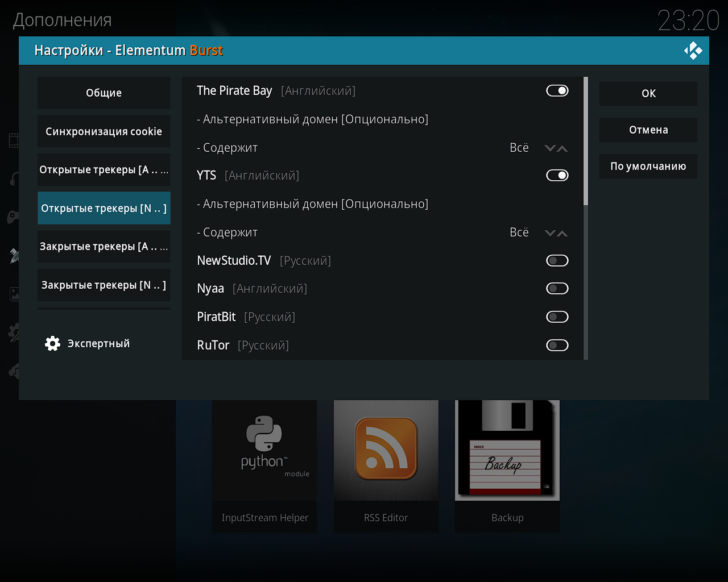Click the NewStudio.TV [Русский] row text
The image size is (728, 582).
[264, 260]
